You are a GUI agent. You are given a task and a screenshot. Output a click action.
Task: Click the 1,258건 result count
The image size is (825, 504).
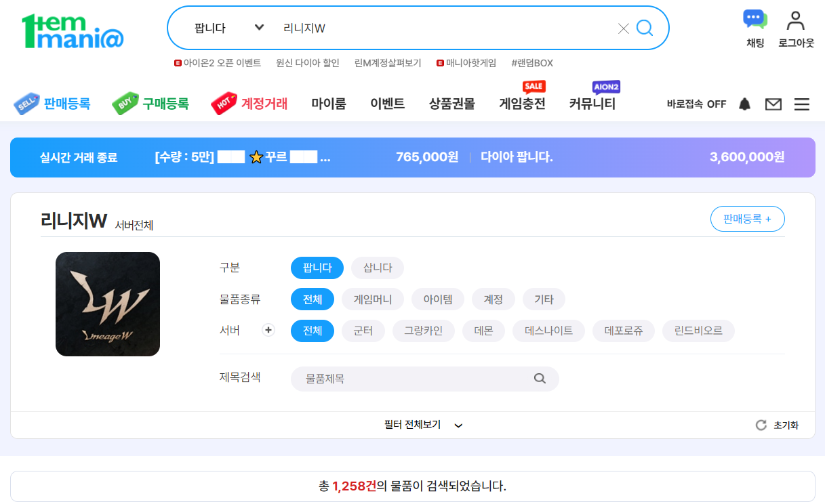coord(354,486)
